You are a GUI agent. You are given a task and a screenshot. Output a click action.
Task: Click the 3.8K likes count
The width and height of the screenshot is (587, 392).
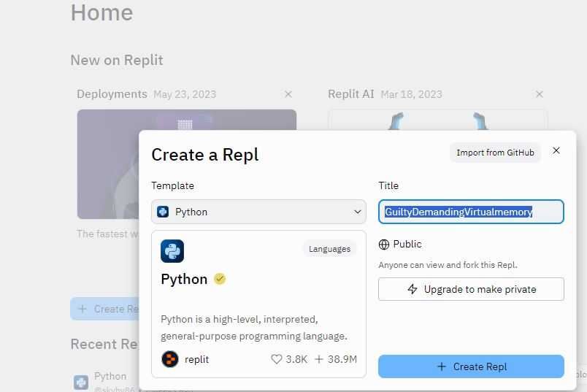click(x=296, y=359)
